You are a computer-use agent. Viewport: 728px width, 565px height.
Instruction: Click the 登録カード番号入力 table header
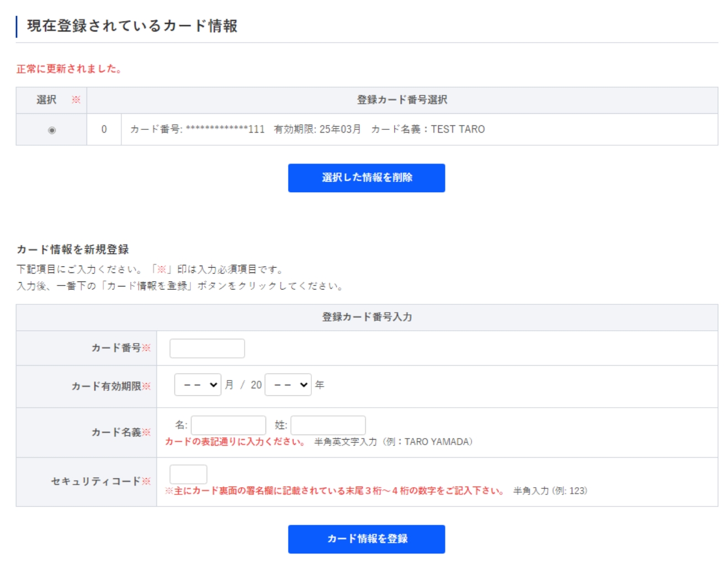pos(366,317)
